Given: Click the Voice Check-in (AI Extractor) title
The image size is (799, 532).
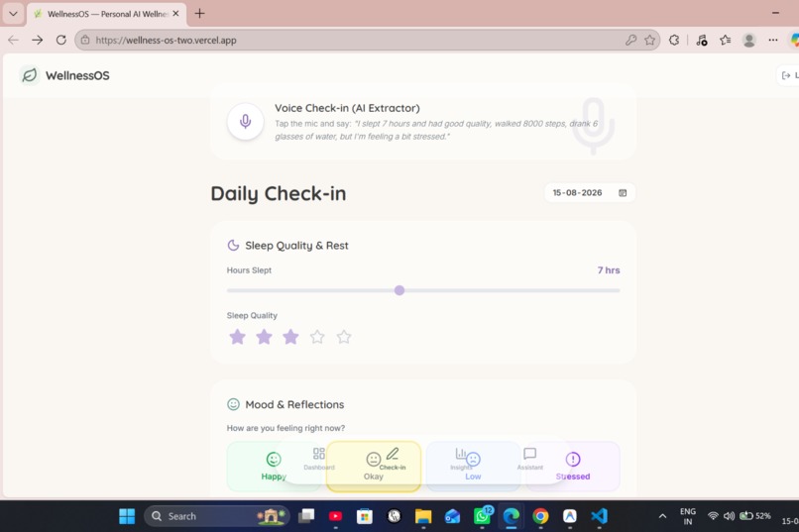Looking at the screenshot, I should [x=347, y=108].
